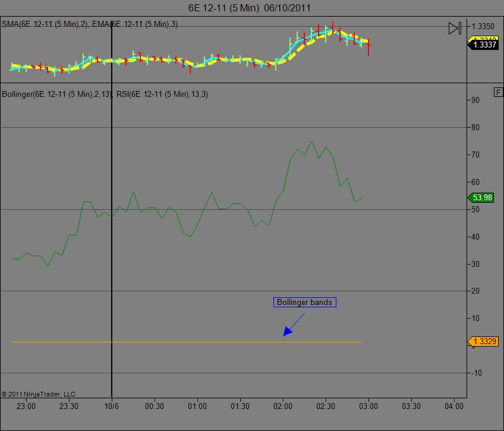Image resolution: width=504 pixels, height=431 pixels.
Task: Click the 20 level on RSI scale
Action: click(x=475, y=291)
